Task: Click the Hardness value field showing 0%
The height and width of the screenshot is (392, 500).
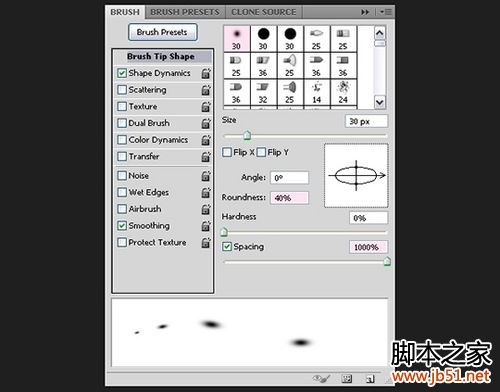Action: (x=368, y=218)
